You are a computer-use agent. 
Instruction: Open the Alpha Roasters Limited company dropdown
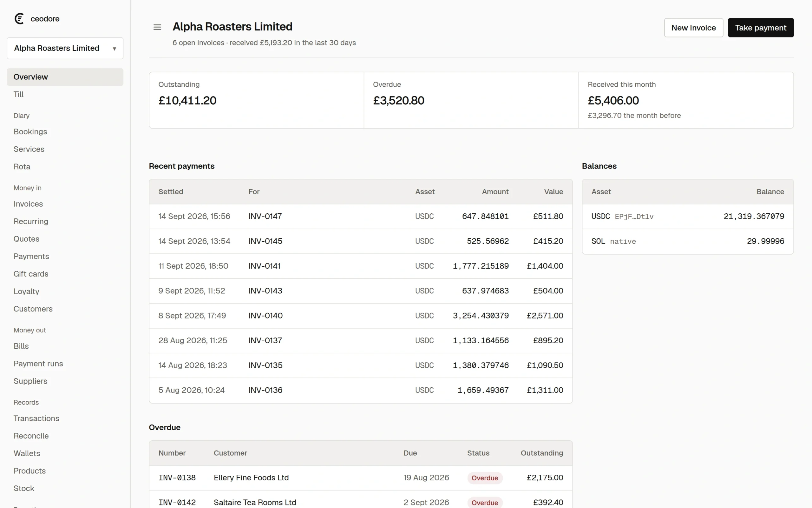pyautogui.click(x=65, y=48)
